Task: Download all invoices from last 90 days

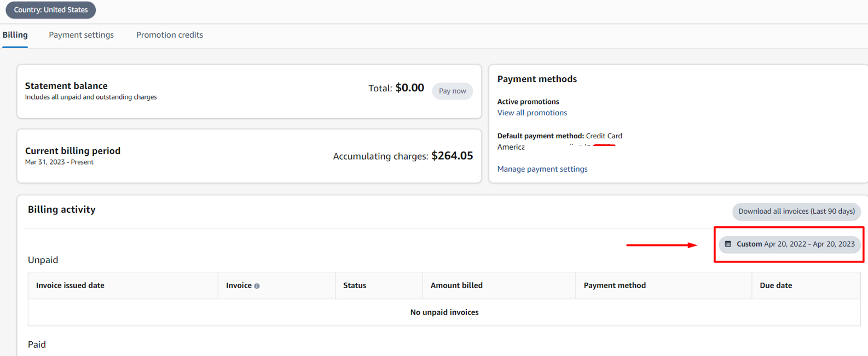Action: pyautogui.click(x=796, y=212)
